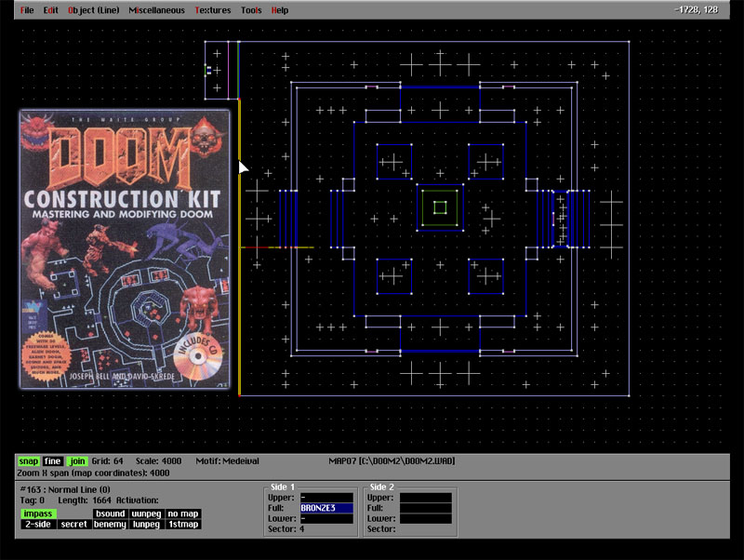Toggle the snap grid option

pyautogui.click(x=28, y=460)
